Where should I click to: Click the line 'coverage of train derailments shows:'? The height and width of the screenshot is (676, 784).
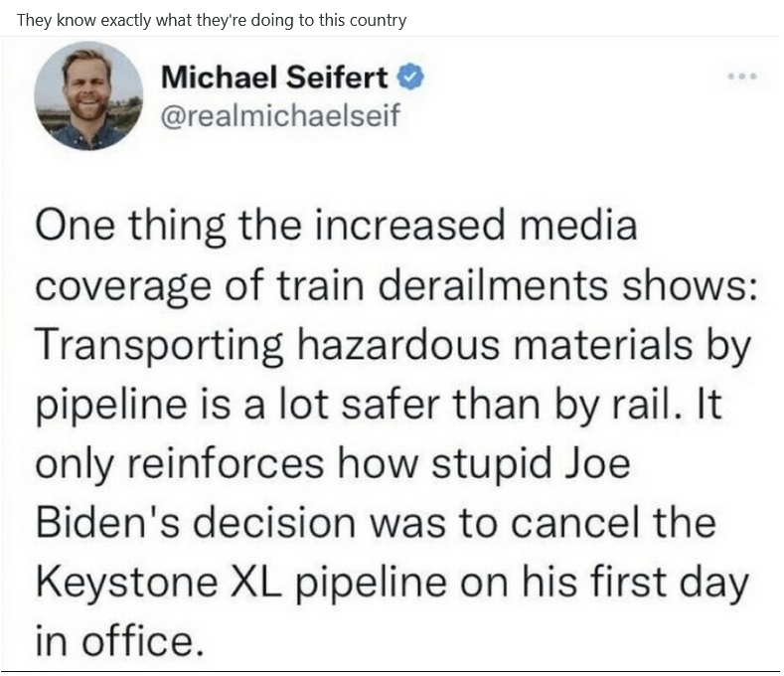397,285
